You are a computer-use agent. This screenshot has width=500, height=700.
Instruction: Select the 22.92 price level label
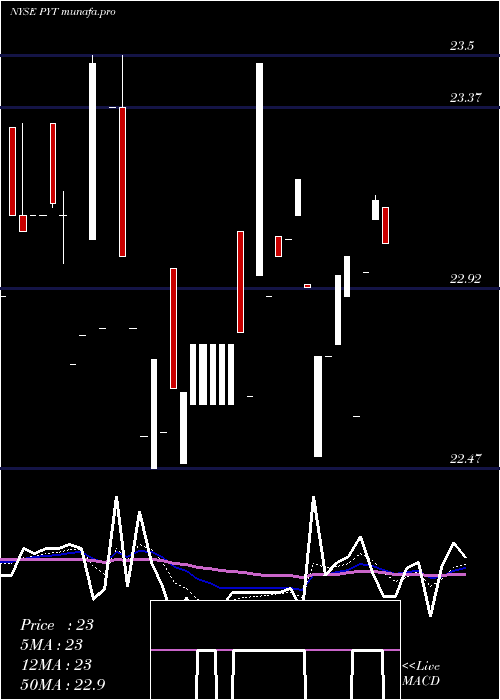coord(466,279)
